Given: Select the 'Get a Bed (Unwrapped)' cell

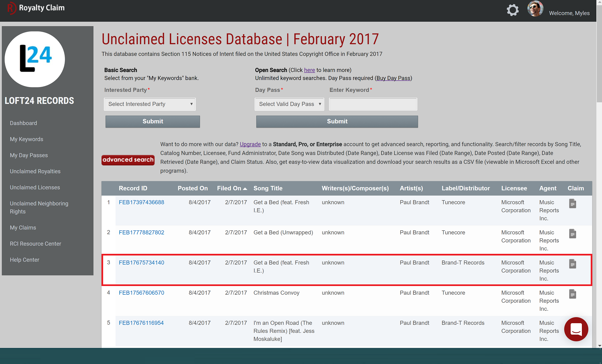Looking at the screenshot, I should (283, 232).
